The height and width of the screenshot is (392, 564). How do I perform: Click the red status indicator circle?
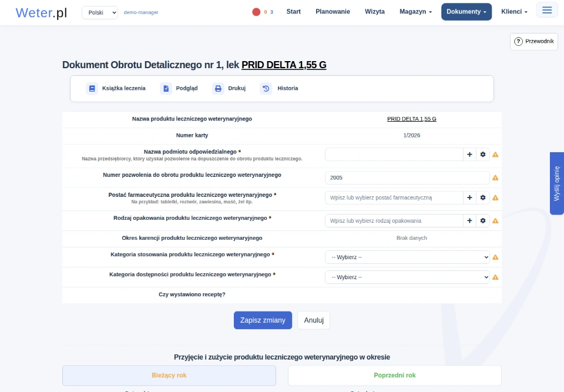256,12
